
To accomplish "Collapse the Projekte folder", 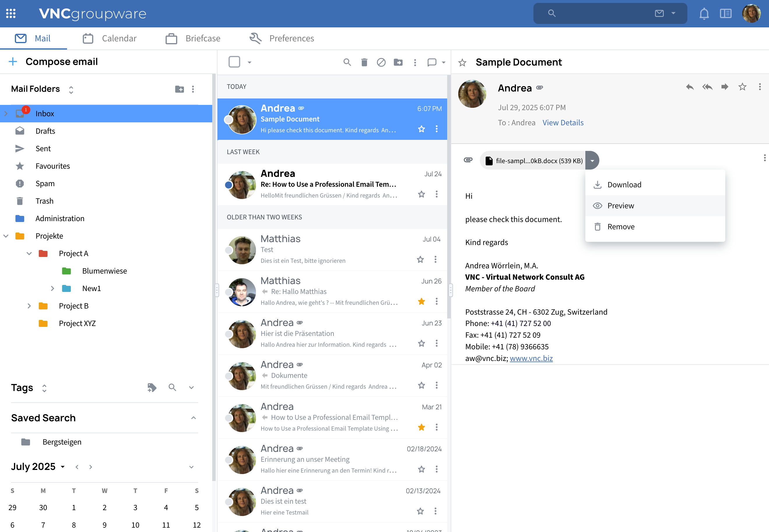I will tap(6, 236).
